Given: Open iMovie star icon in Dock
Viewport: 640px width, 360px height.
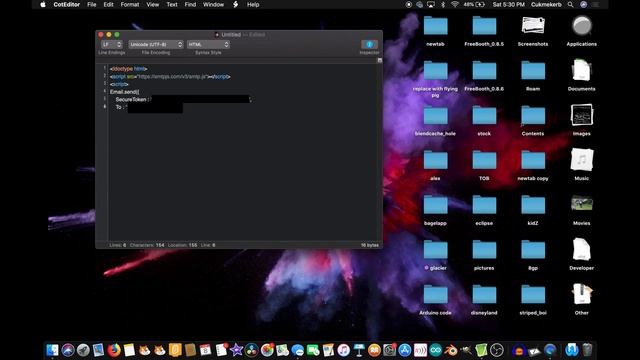Looking at the screenshot, I should 236,350.
